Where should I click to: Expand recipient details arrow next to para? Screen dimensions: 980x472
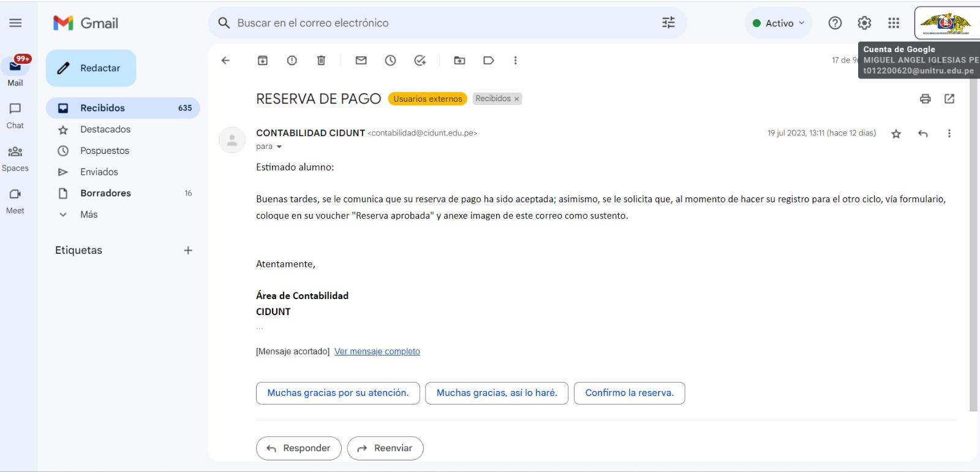click(279, 147)
